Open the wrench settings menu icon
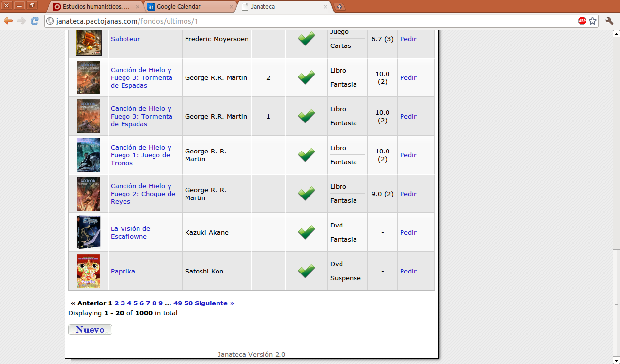The image size is (620, 364). 609,21
